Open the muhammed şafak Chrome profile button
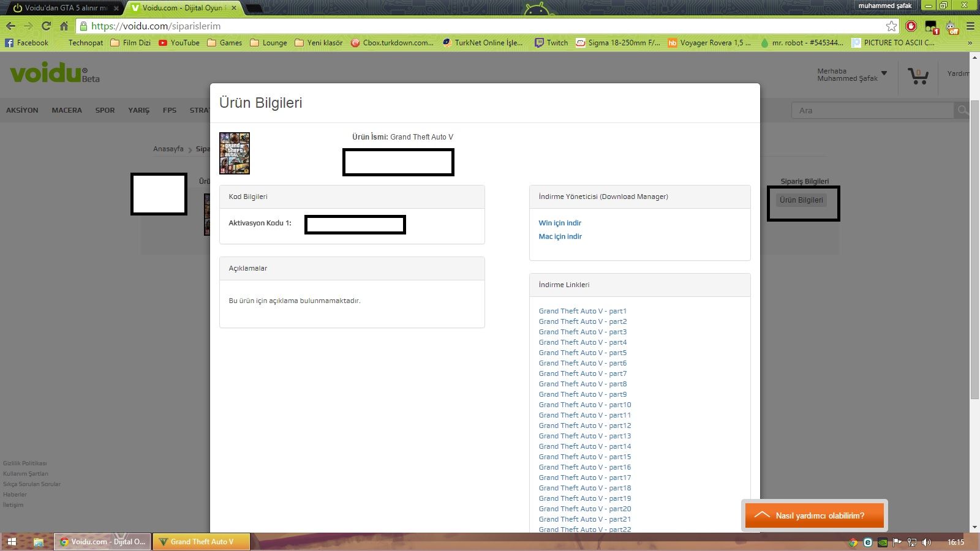Viewport: 980px width, 551px height. click(885, 6)
